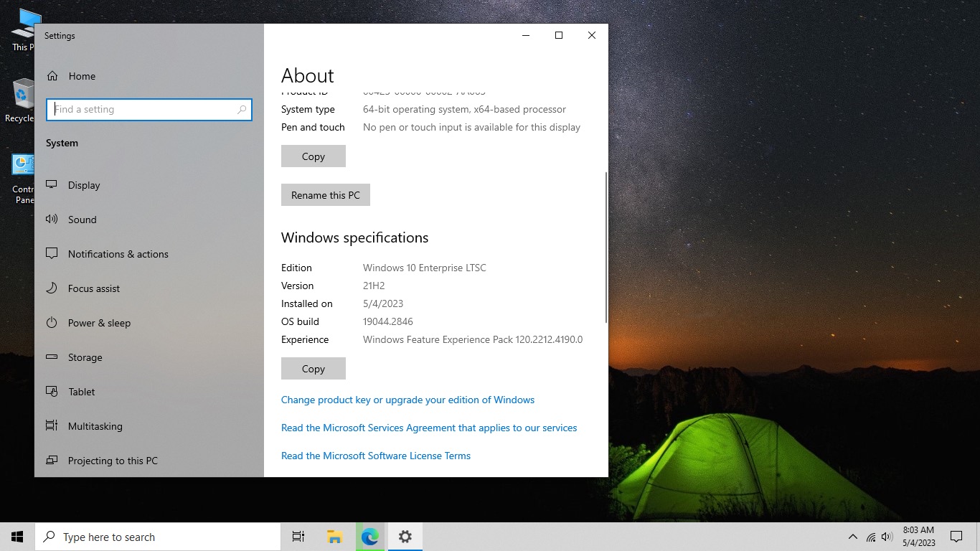This screenshot has height=551, width=980.
Task: Open Power & sleep settings
Action: [x=149, y=323]
